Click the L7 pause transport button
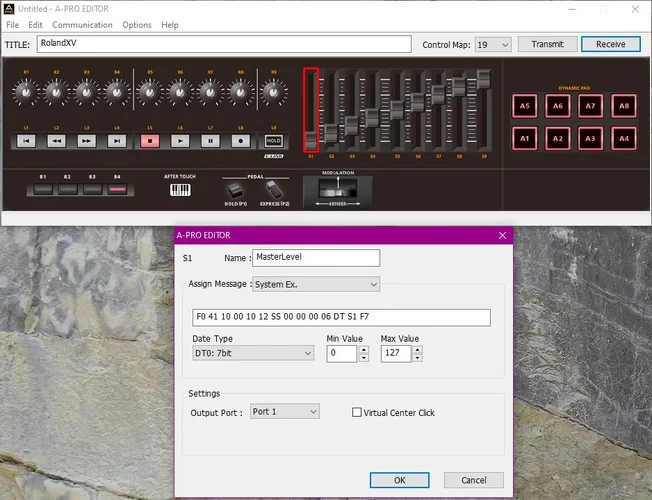Screen dimensions: 652x500 click(210, 141)
